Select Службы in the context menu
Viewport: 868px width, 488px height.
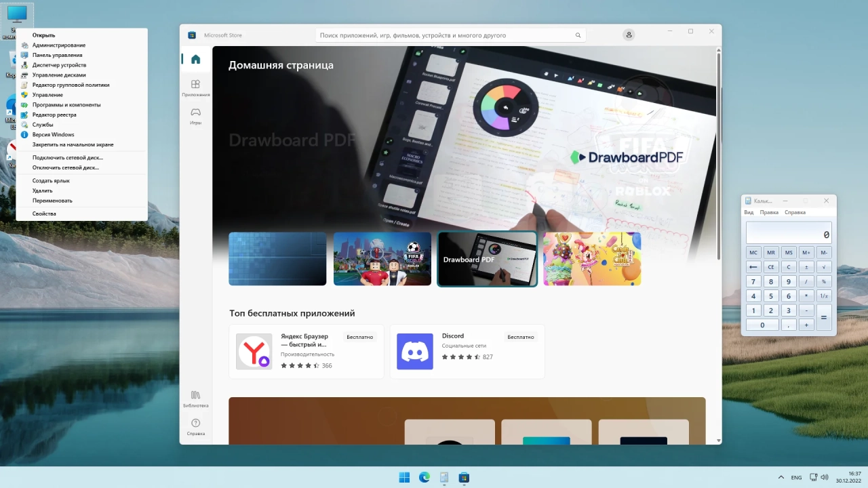tap(81, 125)
